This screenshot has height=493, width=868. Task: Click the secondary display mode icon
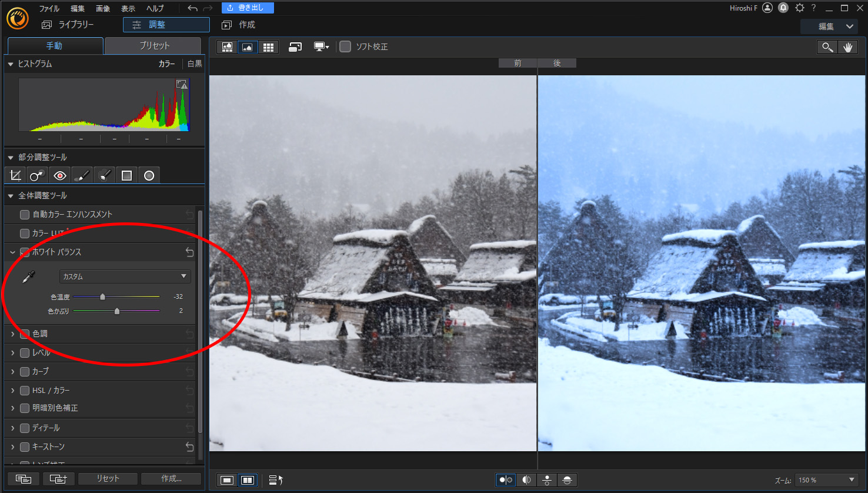pos(295,47)
